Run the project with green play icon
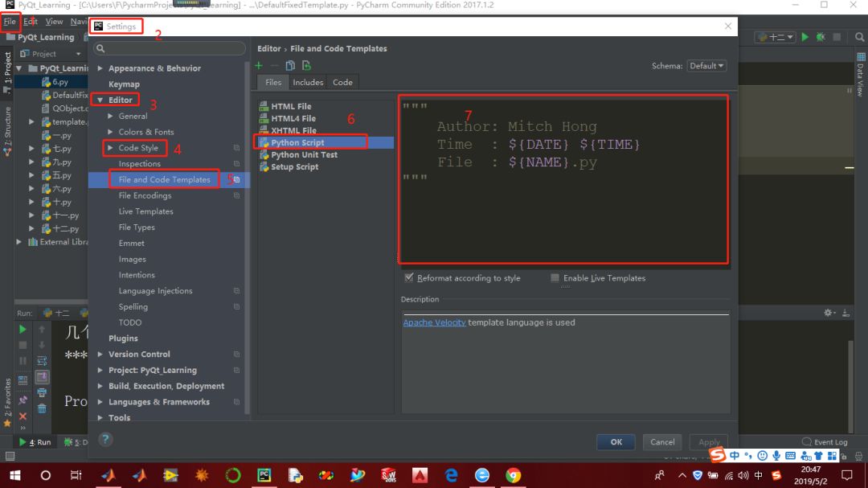Image resolution: width=868 pixels, height=488 pixels. coord(805,37)
